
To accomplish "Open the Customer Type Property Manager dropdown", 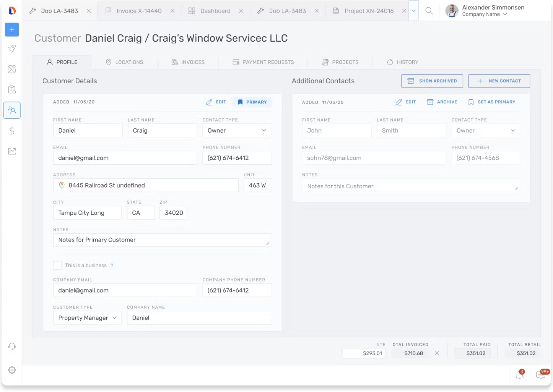I will 87,318.
